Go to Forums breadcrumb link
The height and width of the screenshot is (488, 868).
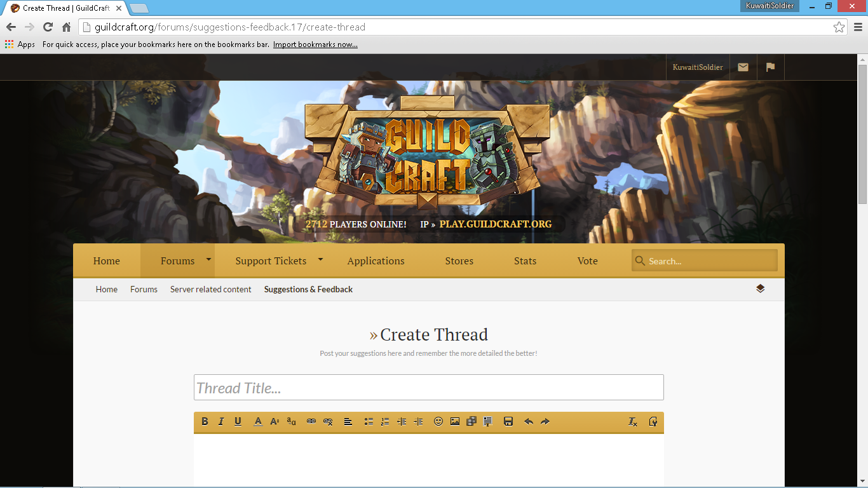click(x=144, y=289)
